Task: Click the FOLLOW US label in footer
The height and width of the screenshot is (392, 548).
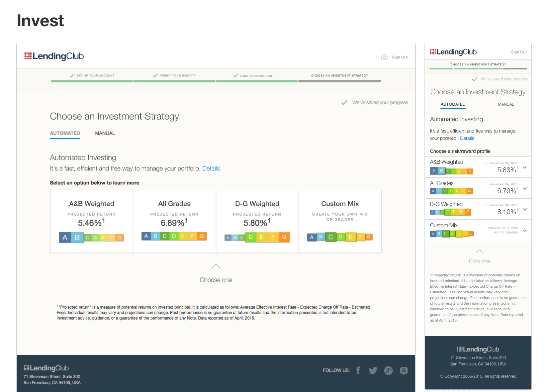Action: click(336, 370)
